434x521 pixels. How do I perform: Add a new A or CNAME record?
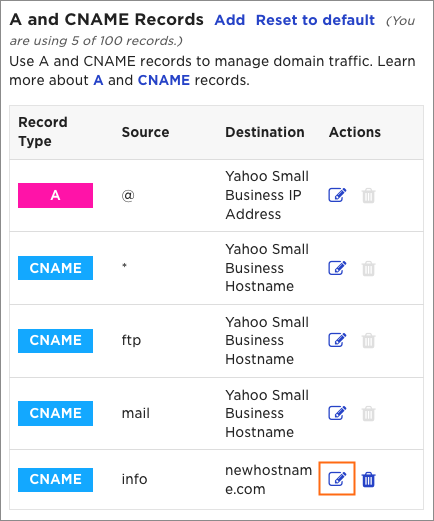(230, 20)
